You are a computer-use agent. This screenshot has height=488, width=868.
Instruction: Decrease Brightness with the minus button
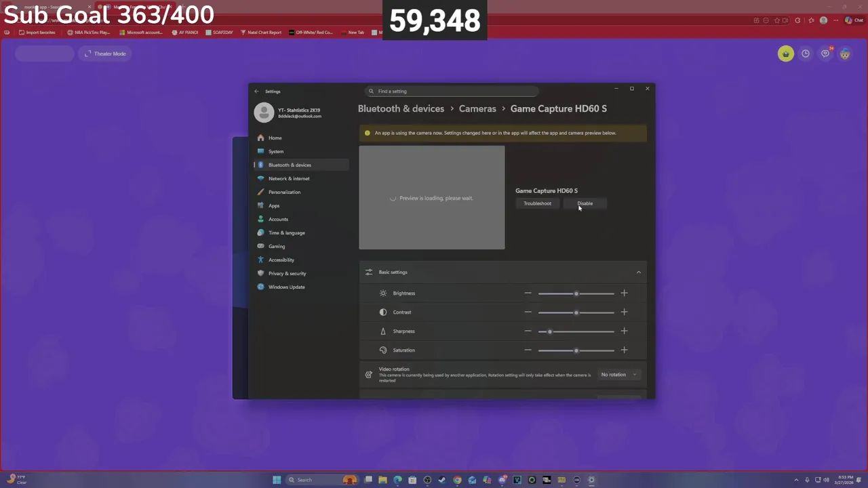click(x=528, y=293)
